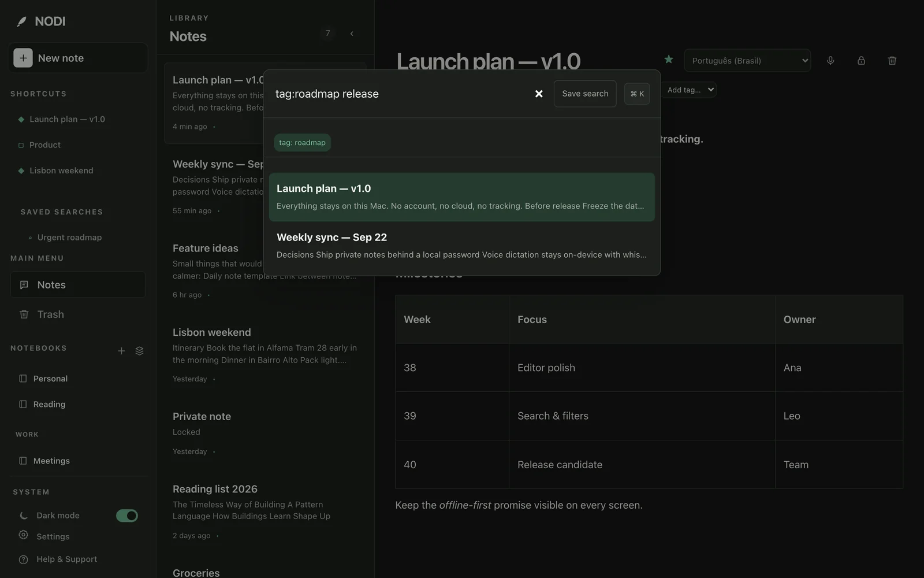Click the Search & filters table cell
This screenshot has height=578, width=924.
(642, 416)
